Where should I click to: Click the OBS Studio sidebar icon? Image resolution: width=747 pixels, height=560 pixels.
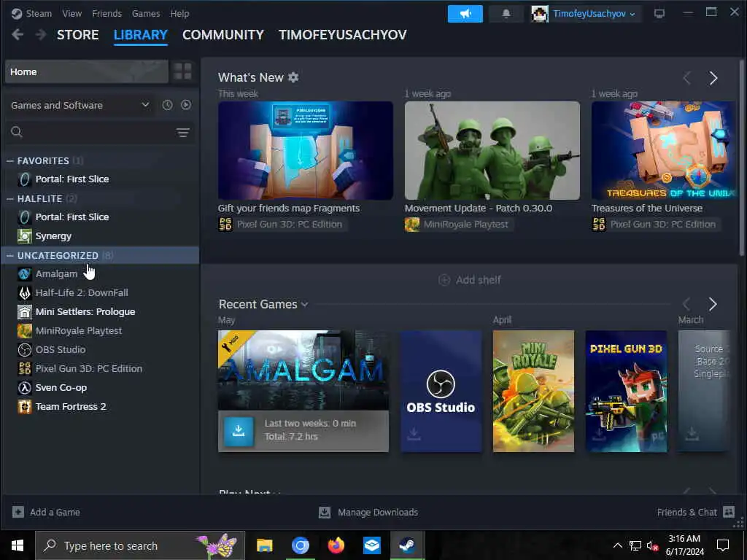coord(25,349)
